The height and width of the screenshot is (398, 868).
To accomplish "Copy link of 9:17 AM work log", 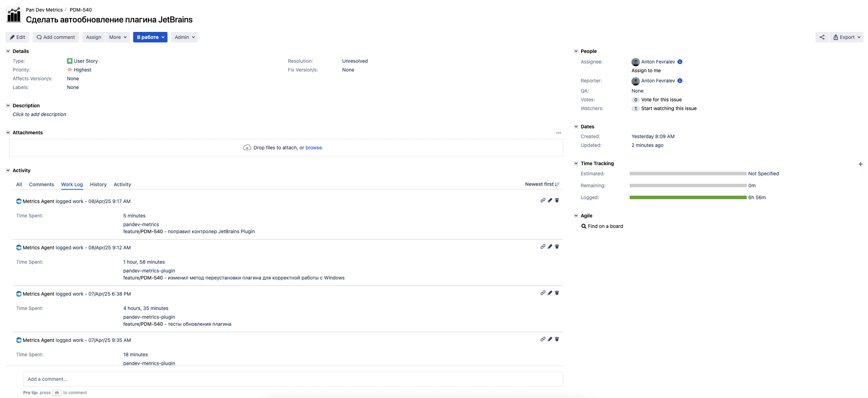I will (543, 200).
